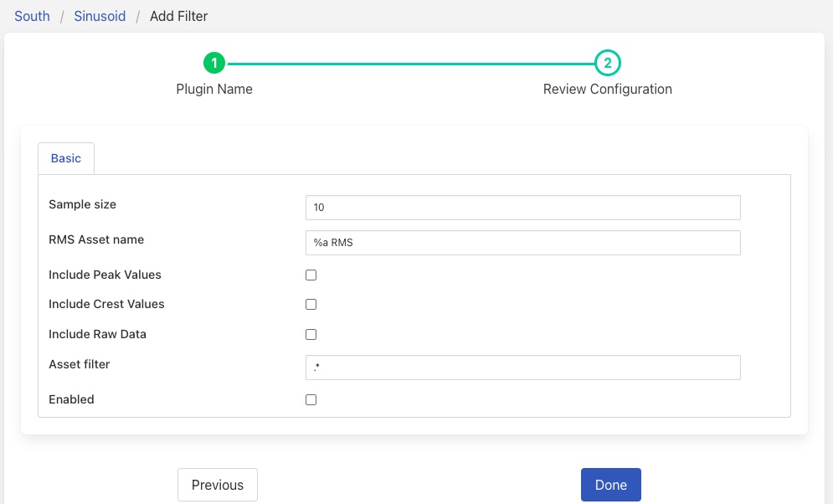Screen dimensions: 833x504
Task: Enable Include Raw Data
Action: point(311,334)
